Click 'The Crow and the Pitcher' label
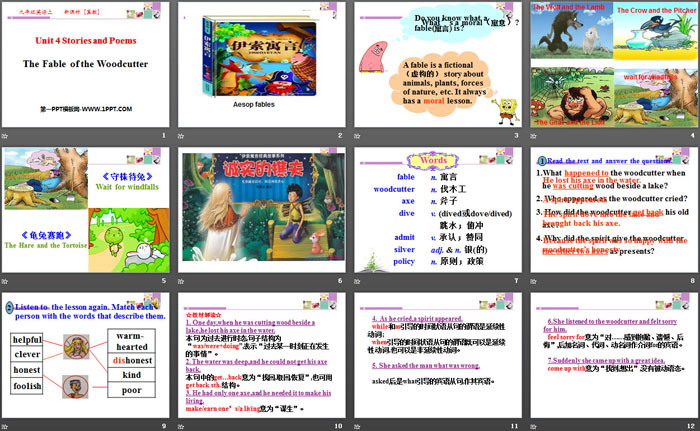 click(656, 10)
